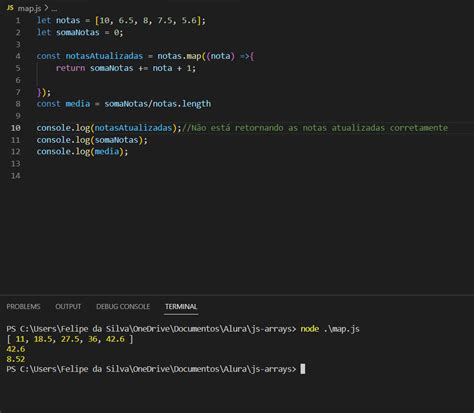Select line number 4 in the gutter
474x413 pixels.
click(18, 56)
